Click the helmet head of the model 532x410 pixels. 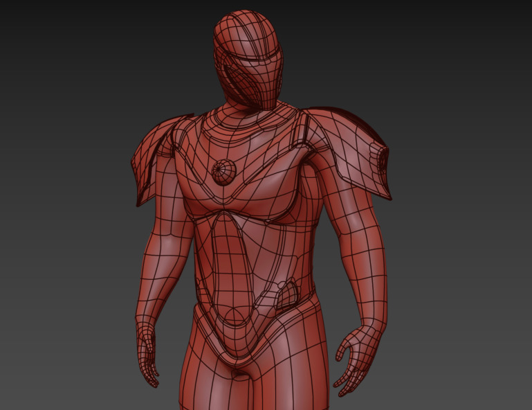(x=248, y=60)
